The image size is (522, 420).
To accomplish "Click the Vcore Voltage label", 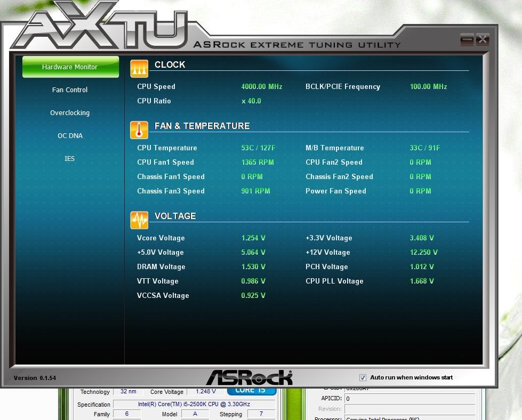I will click(161, 238).
